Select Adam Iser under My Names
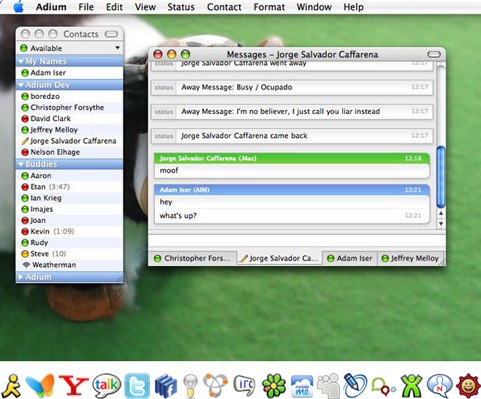Screen dimensions: 481x399 click(69, 73)
